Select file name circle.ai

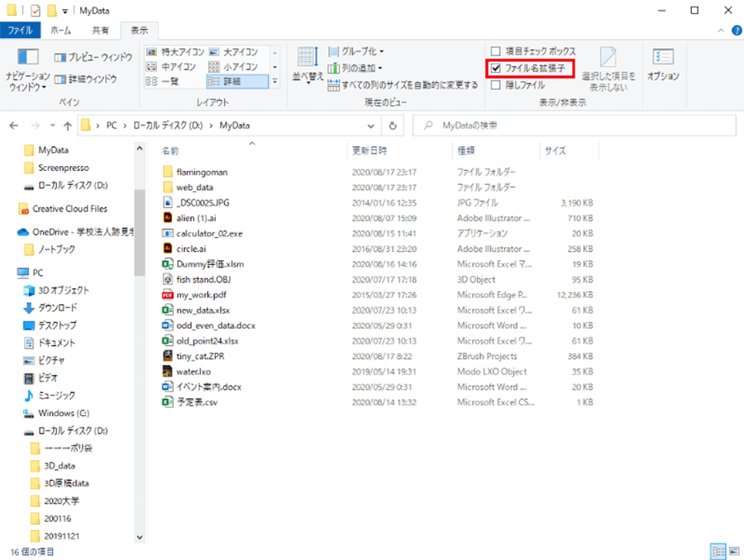pyautogui.click(x=191, y=249)
